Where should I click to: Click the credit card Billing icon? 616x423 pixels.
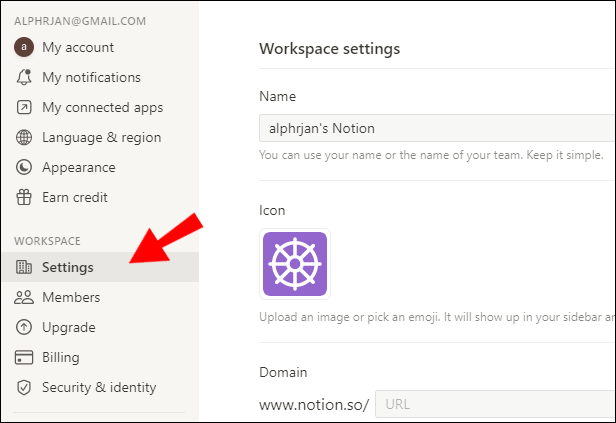point(24,357)
